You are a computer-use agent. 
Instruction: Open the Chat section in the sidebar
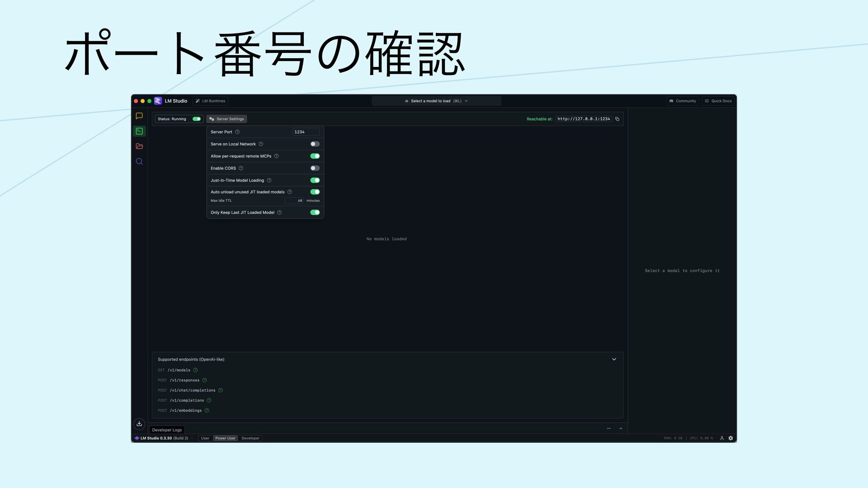pos(139,116)
